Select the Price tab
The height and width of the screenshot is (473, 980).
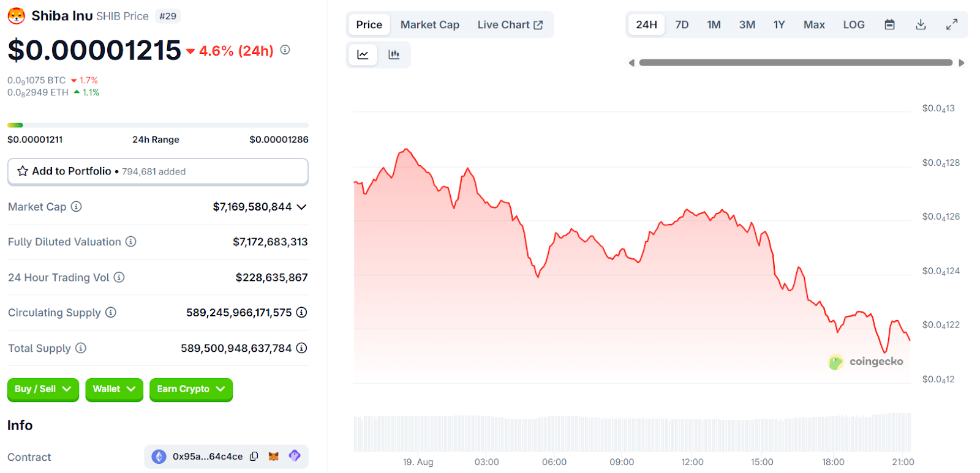click(369, 24)
